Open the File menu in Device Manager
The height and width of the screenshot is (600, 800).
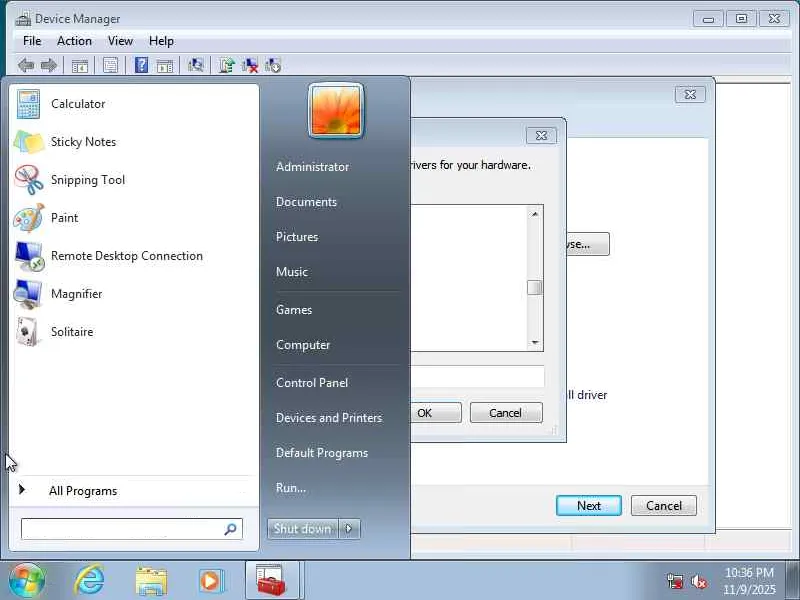pos(32,41)
